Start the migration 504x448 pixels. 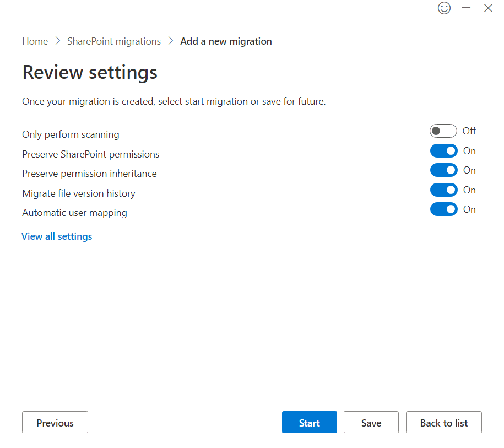pyautogui.click(x=309, y=423)
